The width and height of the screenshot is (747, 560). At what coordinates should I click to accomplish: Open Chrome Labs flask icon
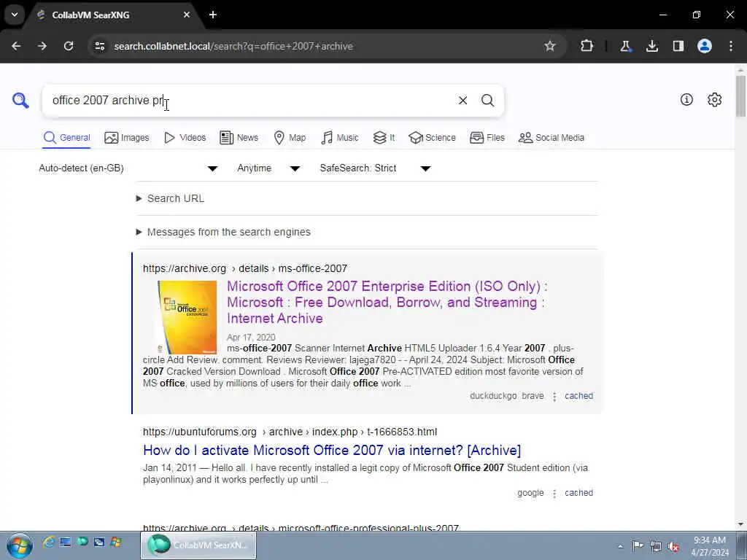[625, 46]
